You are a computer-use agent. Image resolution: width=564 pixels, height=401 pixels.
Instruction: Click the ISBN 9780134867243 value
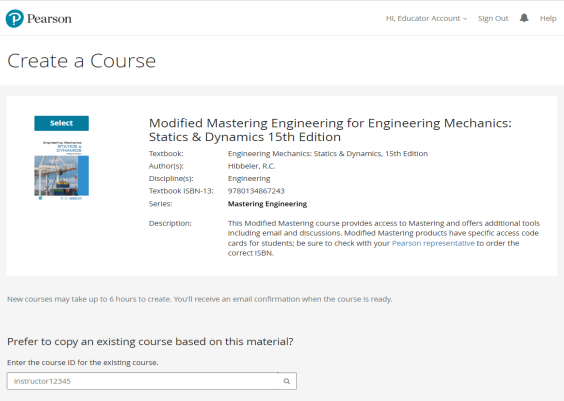coord(256,191)
